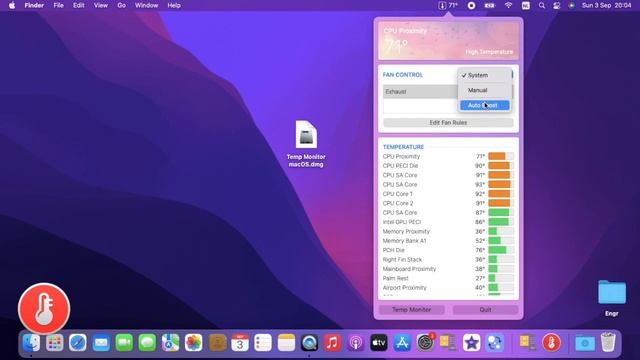Click the CPU Proximity High Temperature banner
The height and width of the screenshot is (360, 640).
(x=448, y=40)
